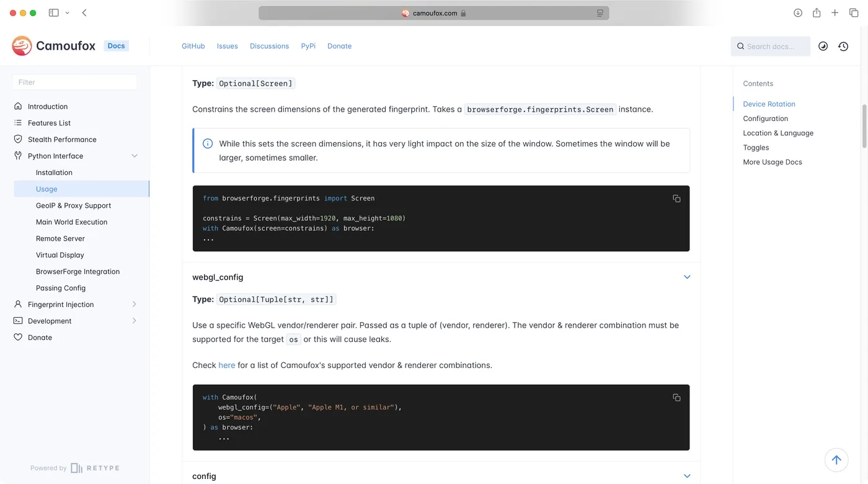Click the Introduction home icon
The height and width of the screenshot is (484, 868).
[18, 106]
